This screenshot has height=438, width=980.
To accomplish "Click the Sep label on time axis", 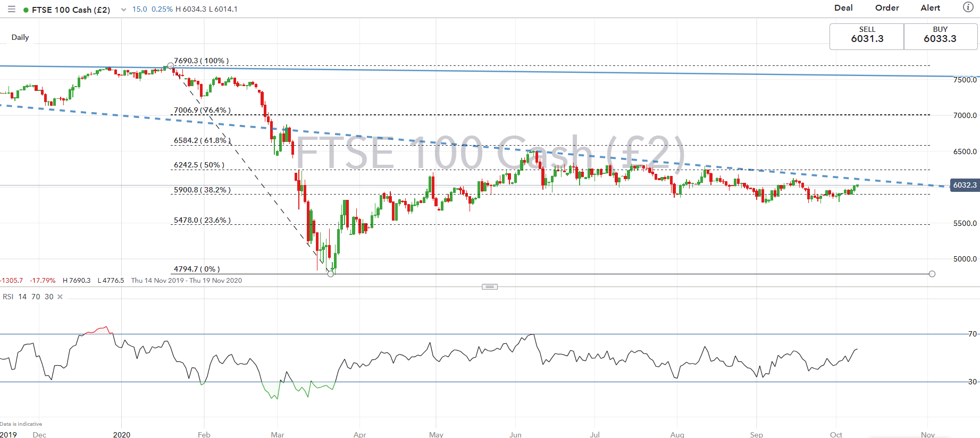I will (x=756, y=434).
